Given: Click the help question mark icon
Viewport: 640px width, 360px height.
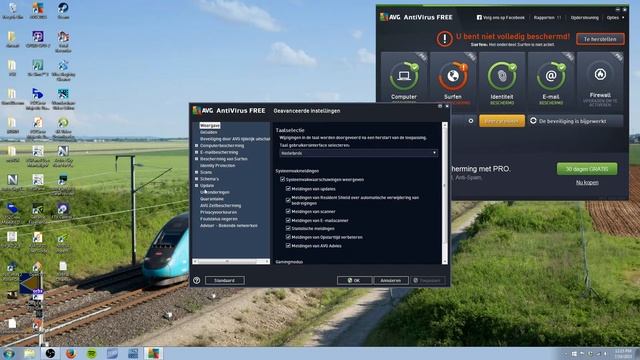Looking at the screenshot, I should click(196, 280).
